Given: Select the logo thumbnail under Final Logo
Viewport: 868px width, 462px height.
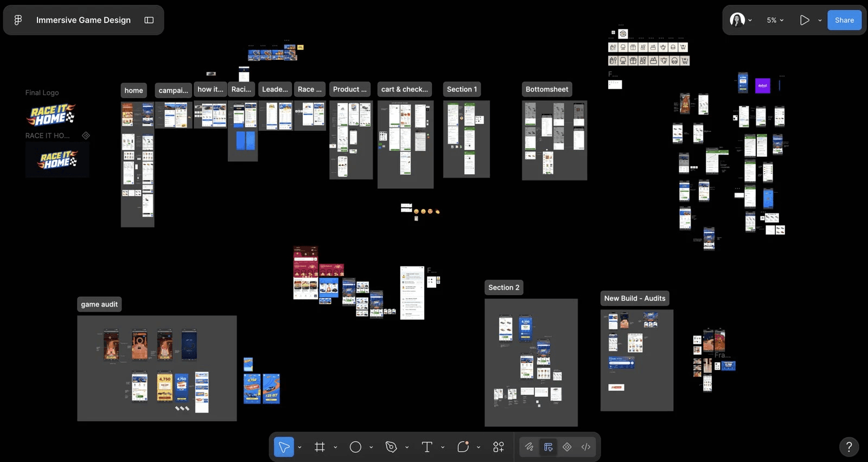Looking at the screenshot, I should (52, 115).
